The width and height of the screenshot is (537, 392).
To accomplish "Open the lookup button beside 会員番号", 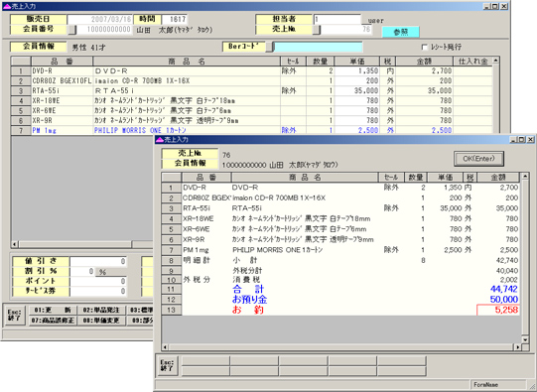I will 71,30.
